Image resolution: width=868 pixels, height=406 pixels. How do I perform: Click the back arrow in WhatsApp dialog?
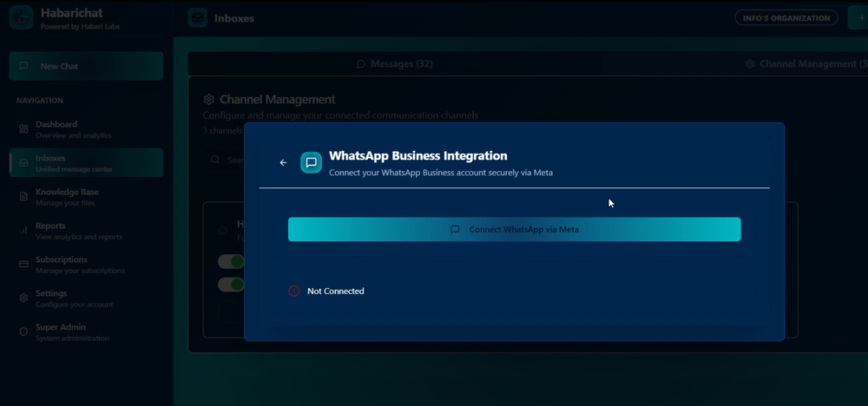(283, 163)
